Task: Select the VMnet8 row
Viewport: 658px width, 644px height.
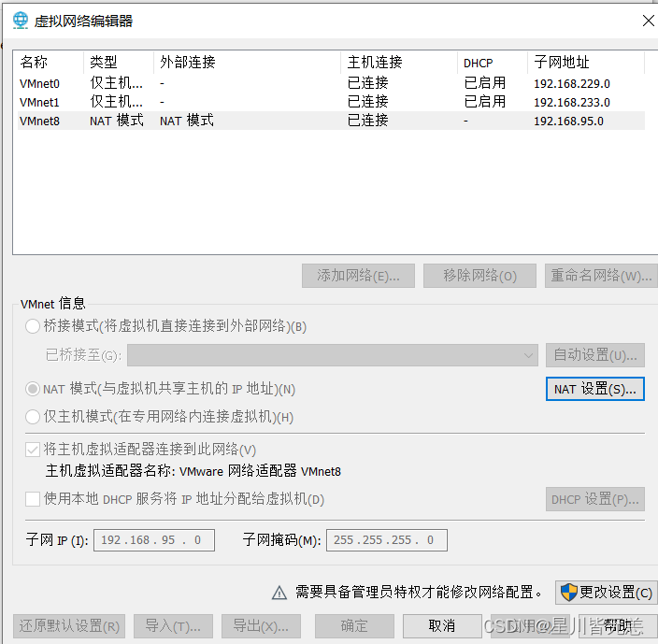Action: [331, 121]
